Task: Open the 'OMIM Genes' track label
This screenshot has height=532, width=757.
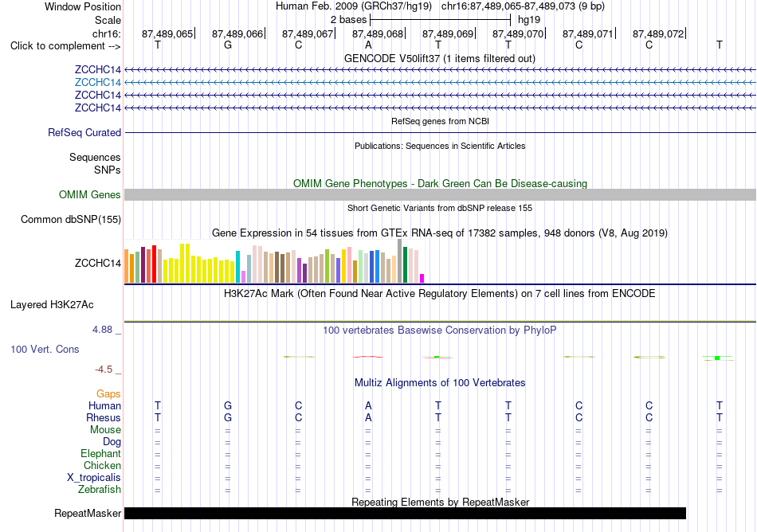Action: click(89, 195)
